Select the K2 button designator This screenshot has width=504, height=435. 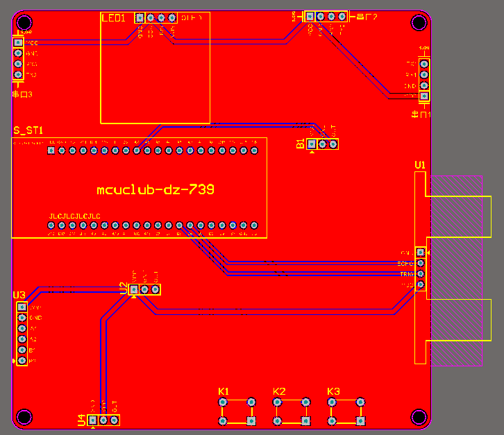pos(279,391)
